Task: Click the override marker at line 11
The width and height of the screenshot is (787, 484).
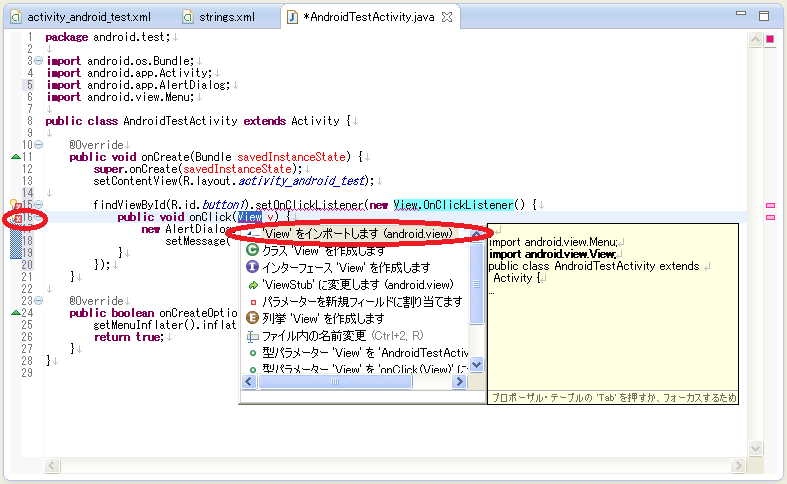Action: point(15,157)
